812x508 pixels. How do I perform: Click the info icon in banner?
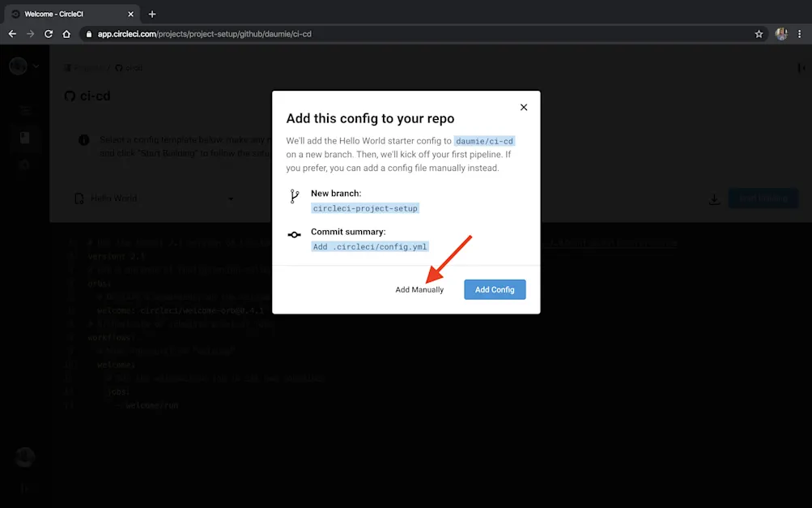pyautogui.click(x=84, y=140)
